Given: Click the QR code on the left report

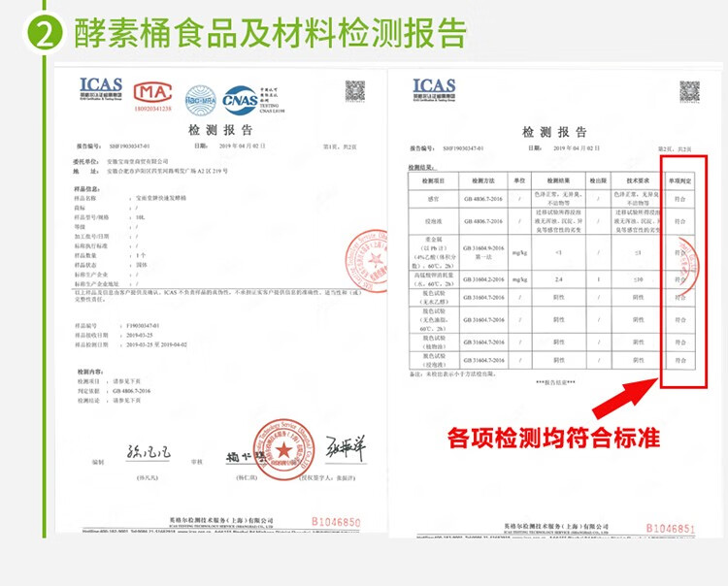Looking at the screenshot, I should [355, 91].
